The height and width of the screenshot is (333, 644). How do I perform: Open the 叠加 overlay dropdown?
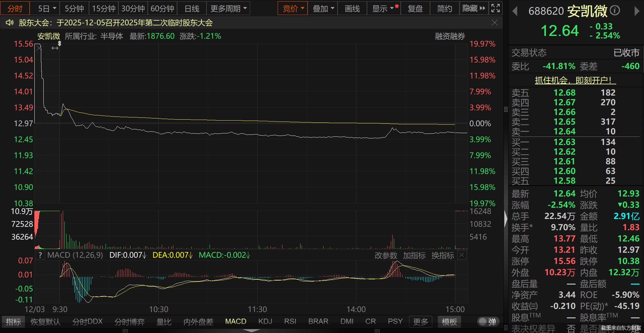[323, 8]
